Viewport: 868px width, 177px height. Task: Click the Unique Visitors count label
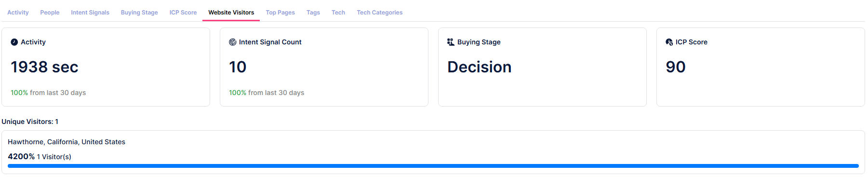click(x=30, y=122)
